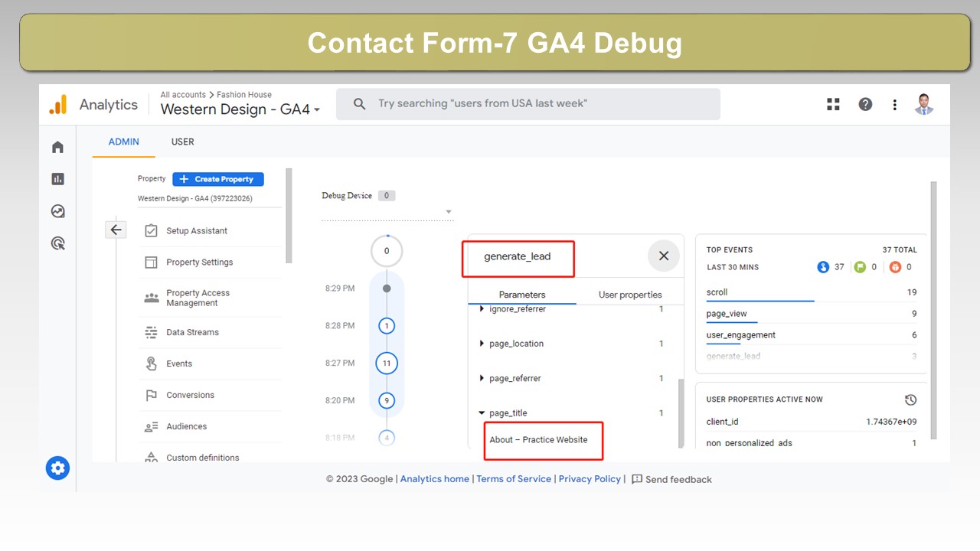
Task: Switch to the ADMIN tab
Action: (x=124, y=142)
